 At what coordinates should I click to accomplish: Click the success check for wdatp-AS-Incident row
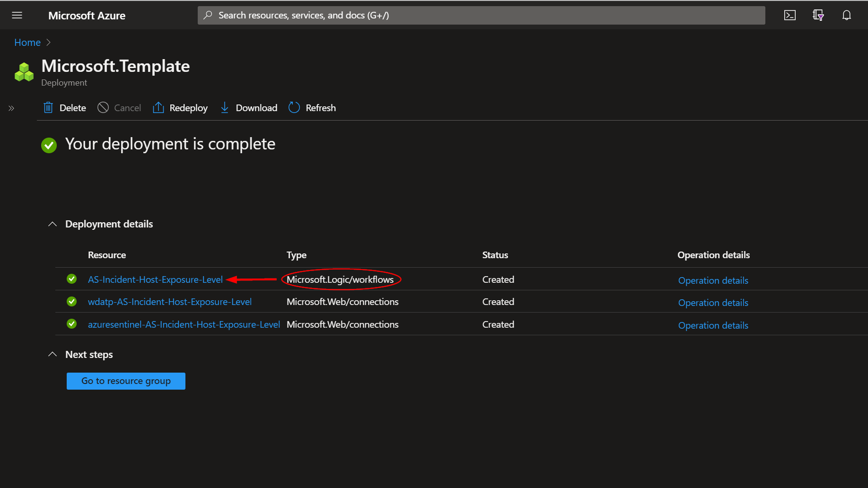(72, 301)
